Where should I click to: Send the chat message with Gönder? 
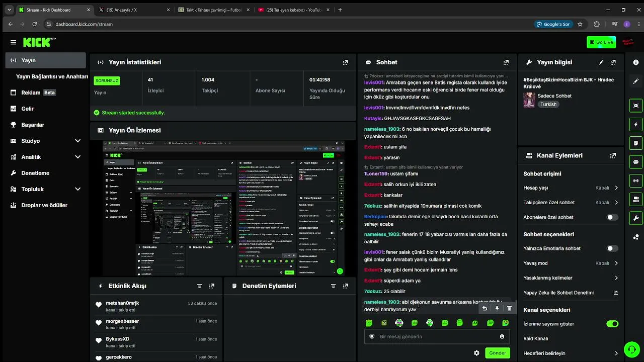click(497, 353)
